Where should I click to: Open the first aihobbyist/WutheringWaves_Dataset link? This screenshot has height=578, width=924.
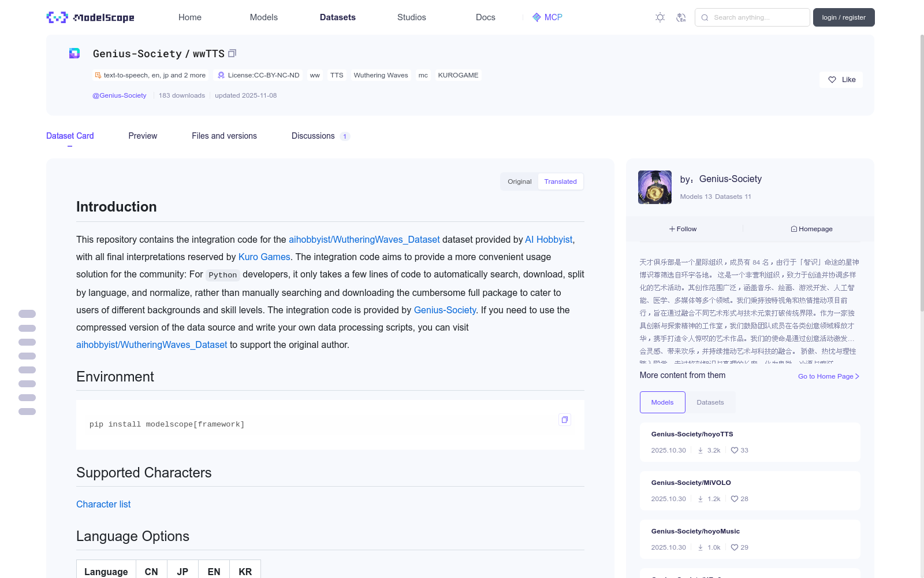(364, 239)
